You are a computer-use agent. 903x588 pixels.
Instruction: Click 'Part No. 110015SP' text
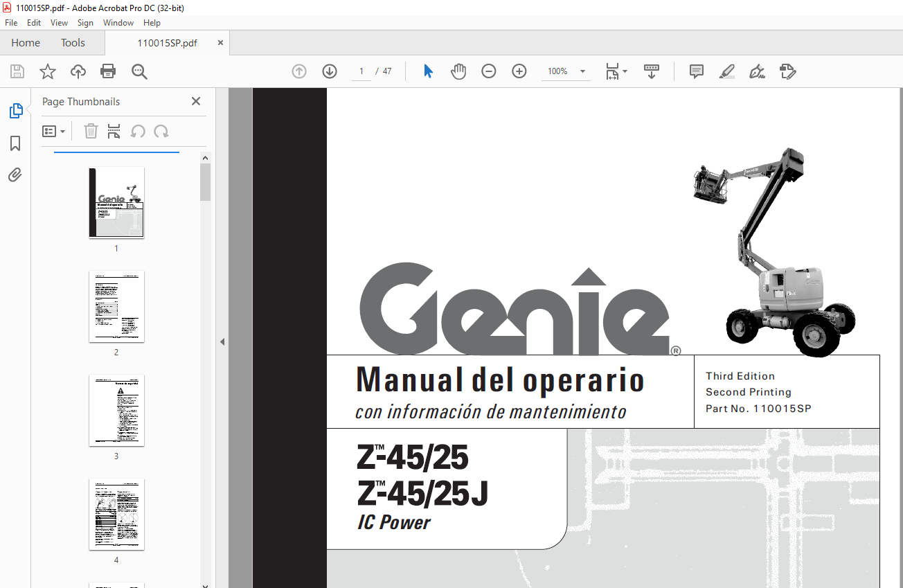(x=758, y=409)
